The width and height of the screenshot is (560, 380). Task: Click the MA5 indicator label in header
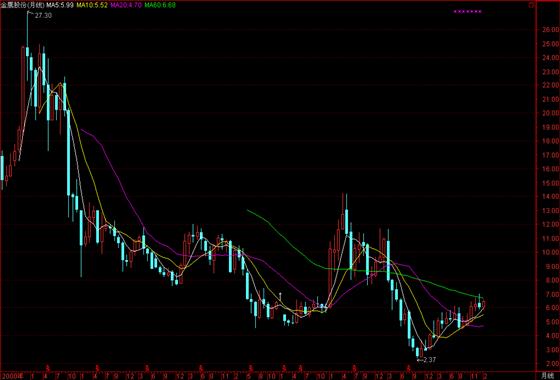pyautogui.click(x=60, y=5)
